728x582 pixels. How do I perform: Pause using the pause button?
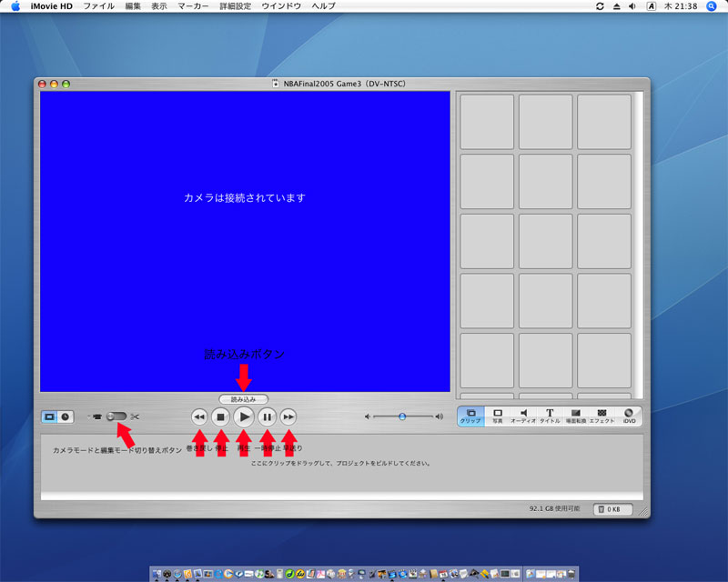tap(267, 416)
